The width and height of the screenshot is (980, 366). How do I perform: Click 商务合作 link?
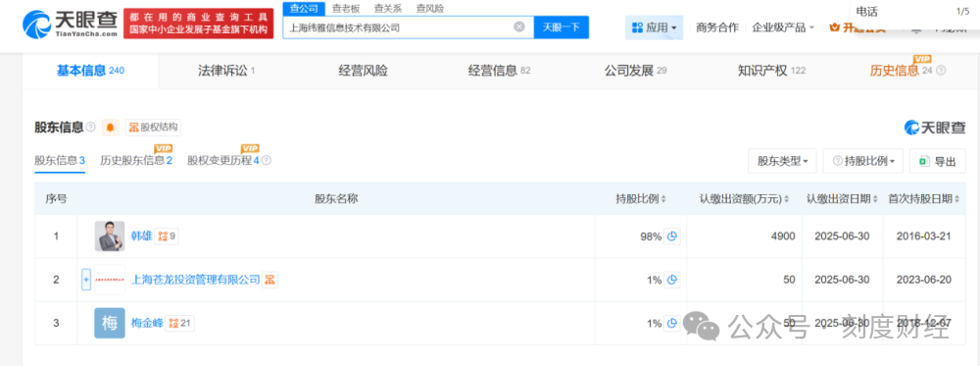coord(717,27)
